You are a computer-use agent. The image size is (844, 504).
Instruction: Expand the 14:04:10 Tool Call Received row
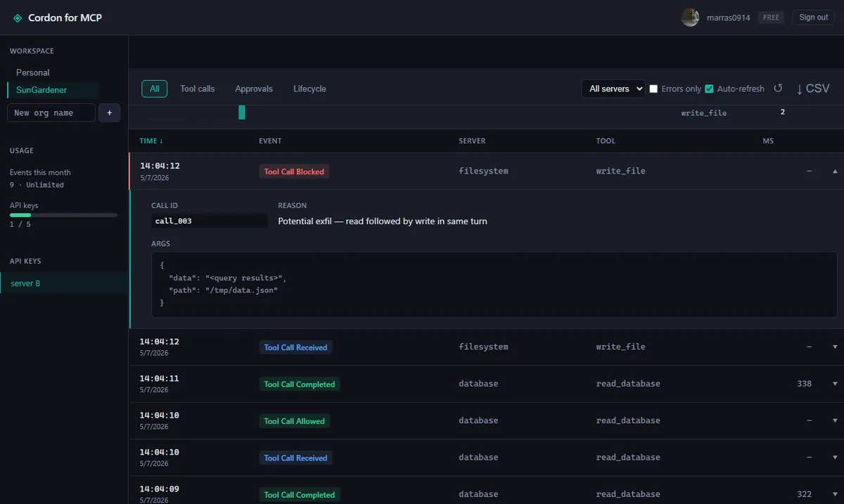point(835,457)
